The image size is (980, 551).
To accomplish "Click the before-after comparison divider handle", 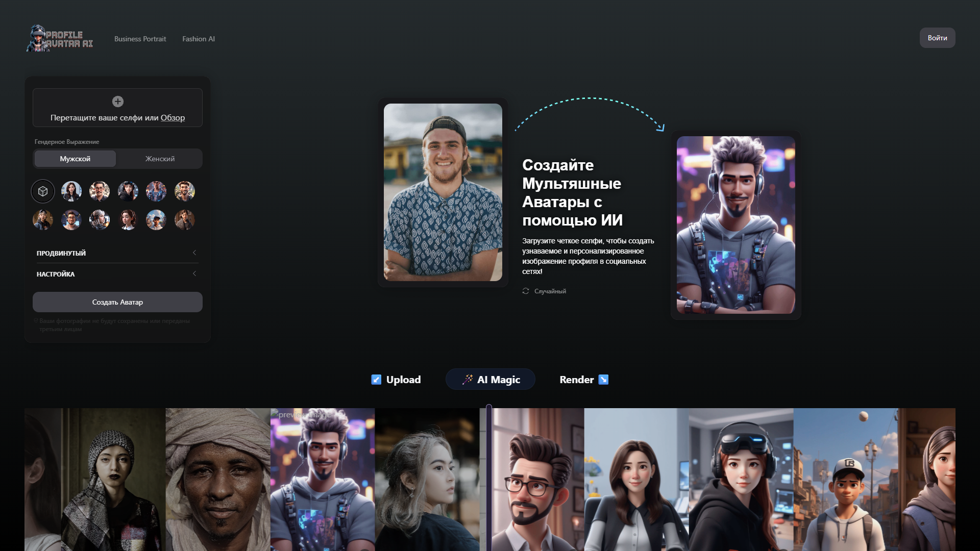I will tap(489, 478).
